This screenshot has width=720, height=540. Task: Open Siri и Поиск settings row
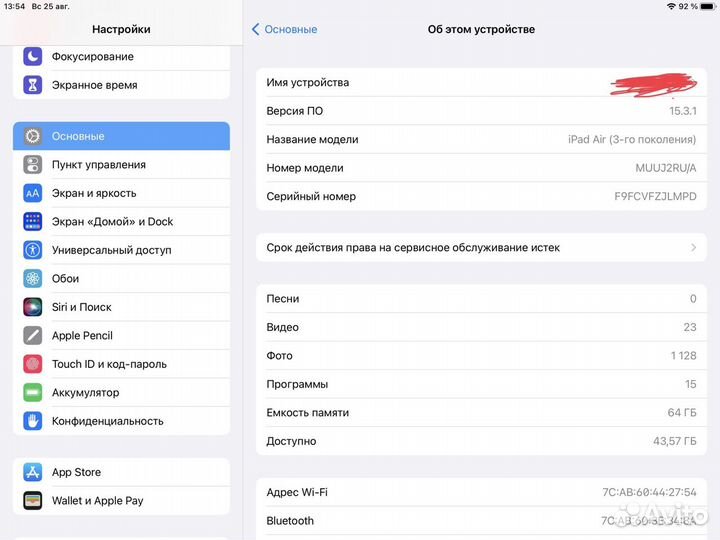point(121,307)
